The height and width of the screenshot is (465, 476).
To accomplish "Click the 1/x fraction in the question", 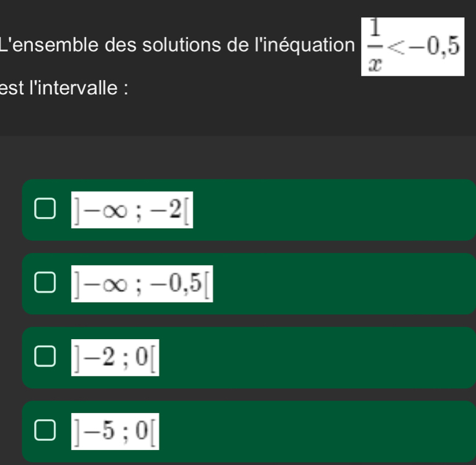I will (374, 46).
